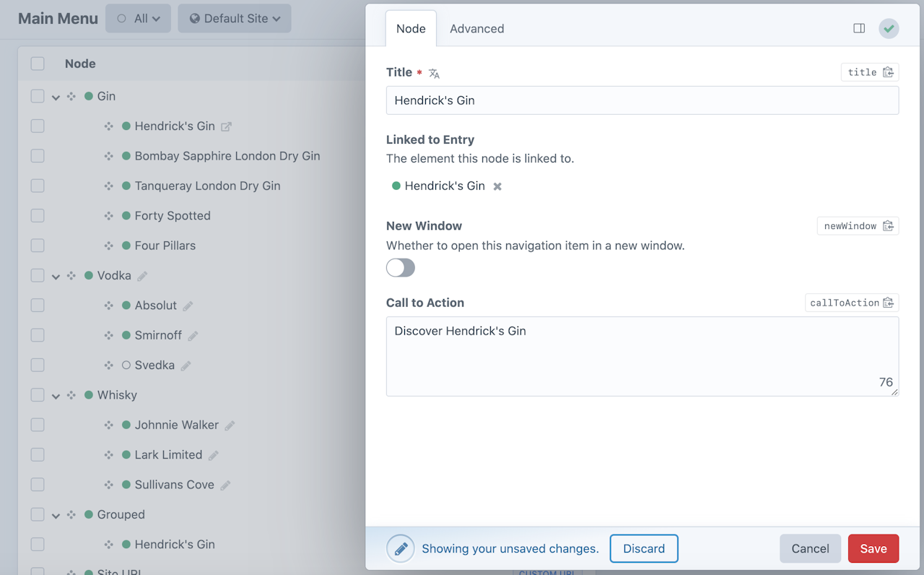
Task: Click the red Save button
Action: click(x=873, y=548)
